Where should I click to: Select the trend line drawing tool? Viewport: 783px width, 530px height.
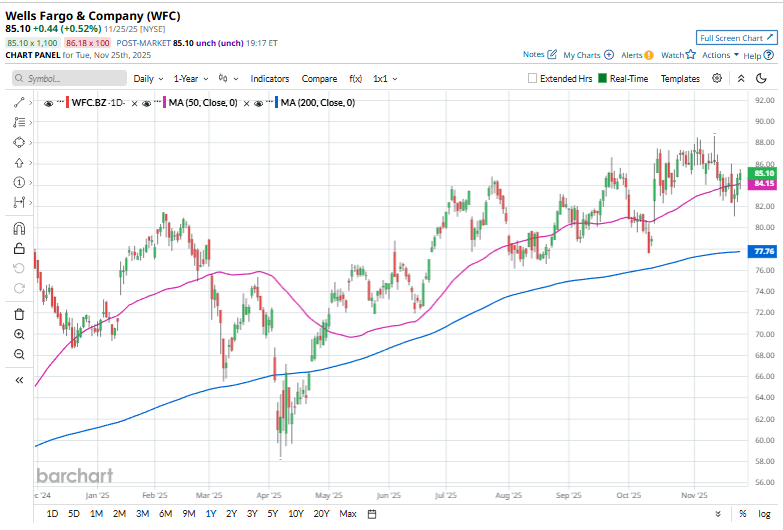[x=19, y=102]
